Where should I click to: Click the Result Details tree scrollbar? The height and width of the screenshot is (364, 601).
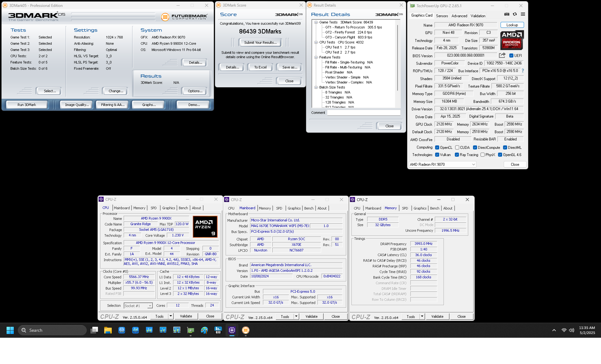(398, 58)
